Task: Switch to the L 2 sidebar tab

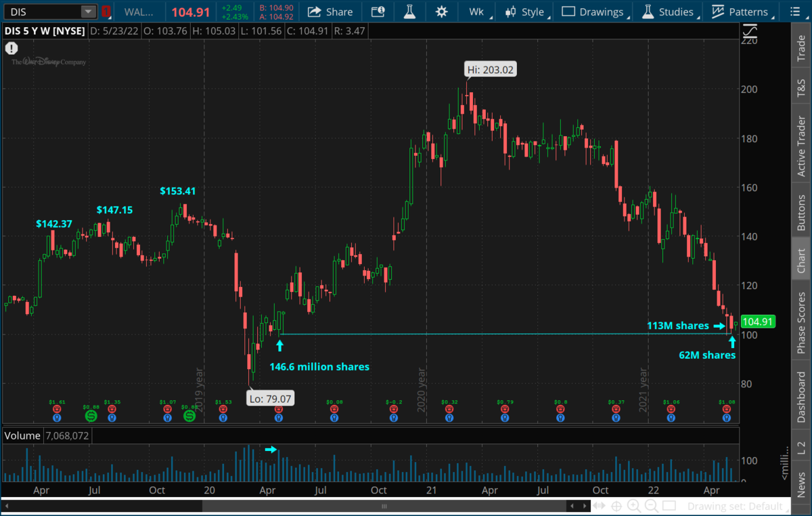Action: point(801,448)
